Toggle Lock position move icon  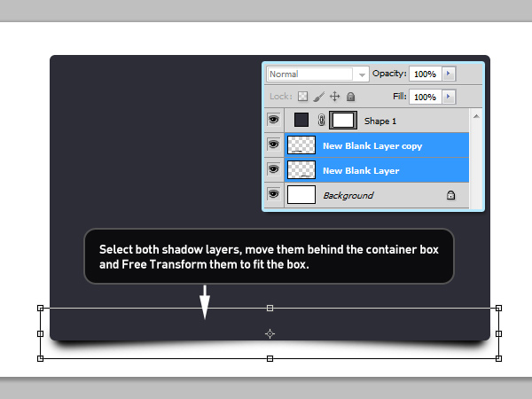(x=334, y=97)
